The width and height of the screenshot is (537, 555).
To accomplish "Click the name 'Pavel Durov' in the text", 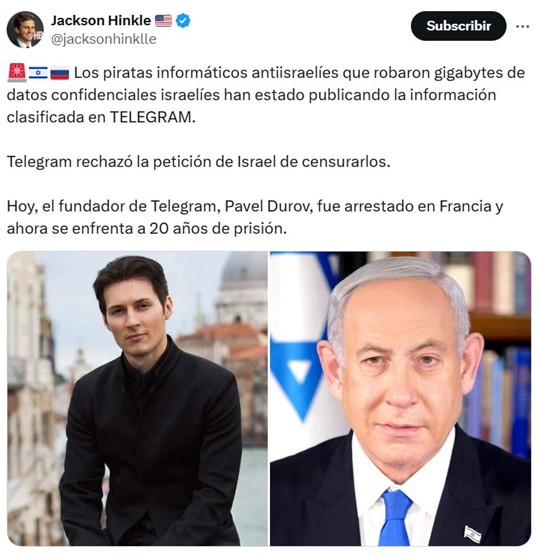I will (269, 206).
